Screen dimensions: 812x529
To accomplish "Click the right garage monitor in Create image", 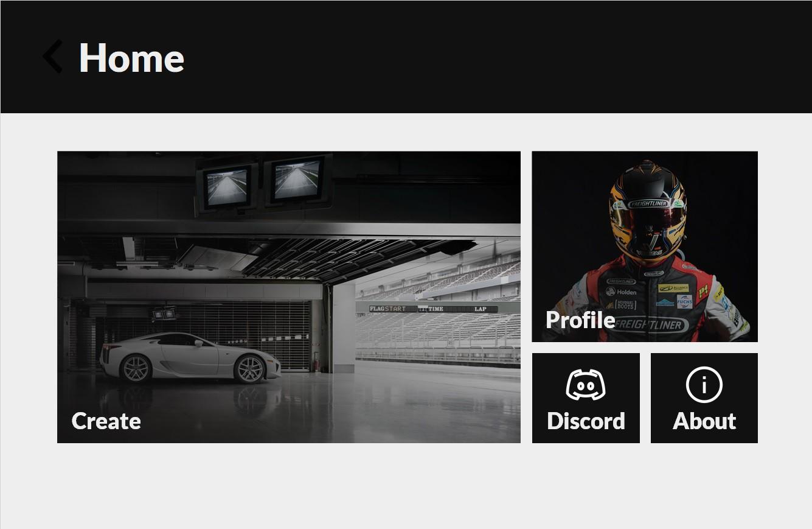I will click(298, 180).
